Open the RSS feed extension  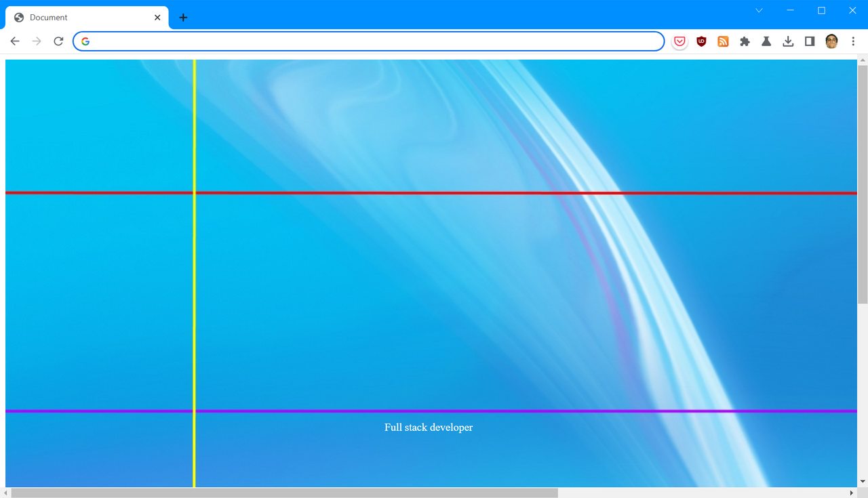(x=723, y=41)
